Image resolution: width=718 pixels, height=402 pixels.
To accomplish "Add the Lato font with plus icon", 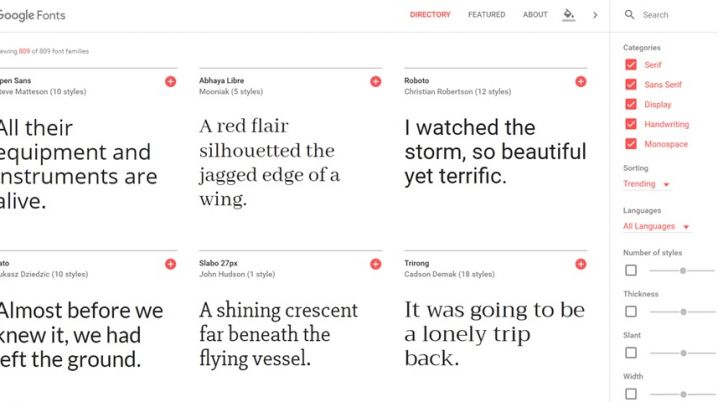I will pos(170,264).
